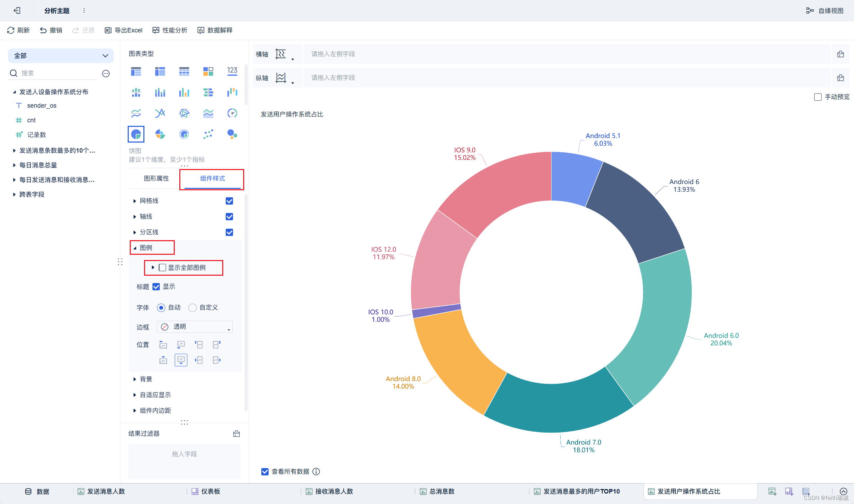This screenshot has width=854, height=504.
Task: Click the Performance Analysis icon
Action: [x=156, y=30]
